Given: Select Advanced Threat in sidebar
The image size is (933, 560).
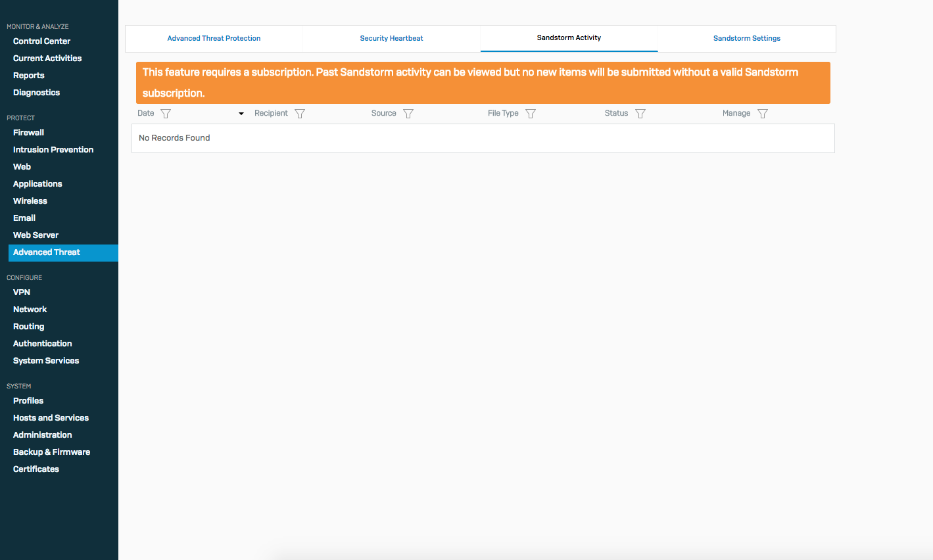Looking at the screenshot, I should click(63, 252).
